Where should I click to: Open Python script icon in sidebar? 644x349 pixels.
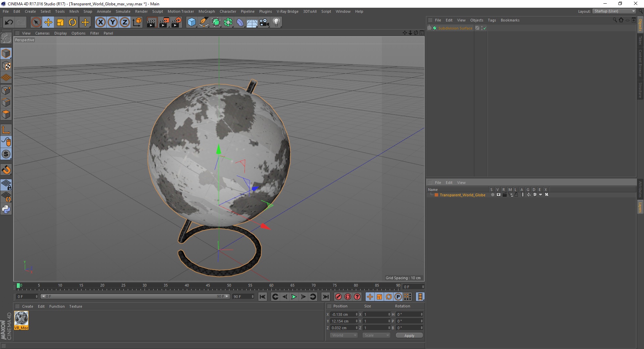6,209
